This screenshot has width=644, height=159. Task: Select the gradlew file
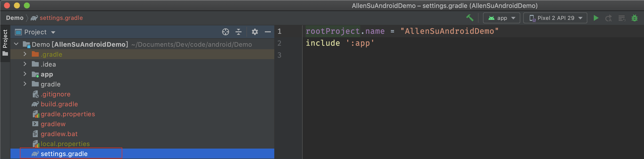point(142,124)
